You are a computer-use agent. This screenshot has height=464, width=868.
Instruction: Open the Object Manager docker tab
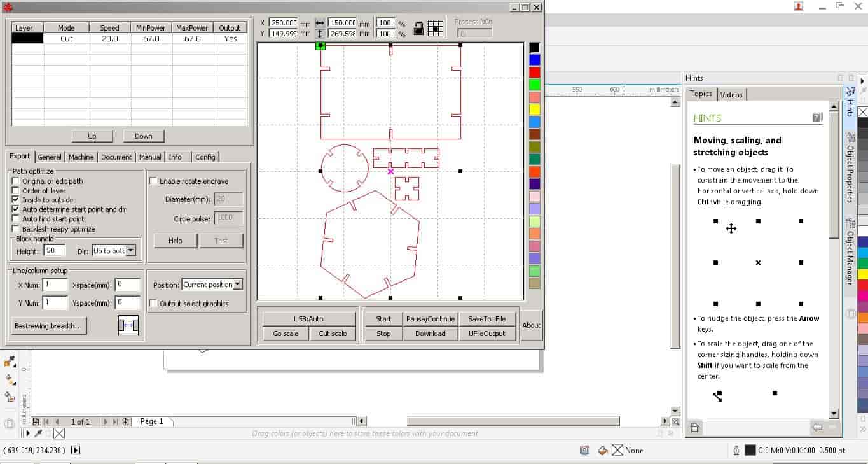850,251
